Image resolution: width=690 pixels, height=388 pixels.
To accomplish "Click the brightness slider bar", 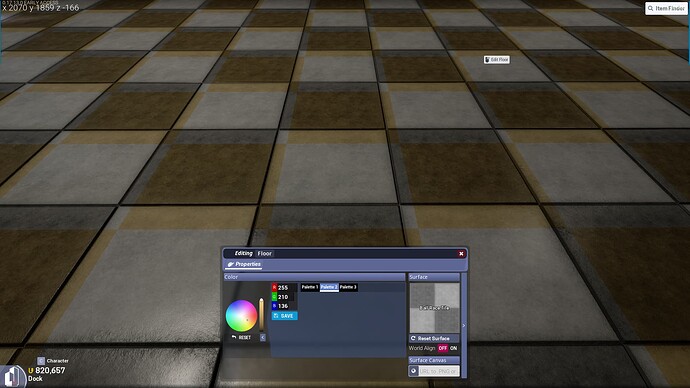I will (x=261, y=315).
